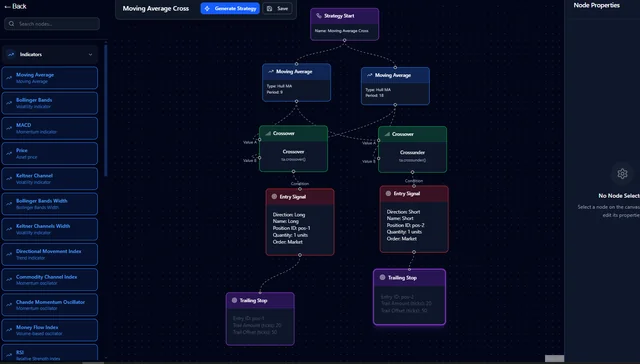This screenshot has width=640, height=364.
Task: Focus the Search nodes field
Action: click(x=52, y=24)
